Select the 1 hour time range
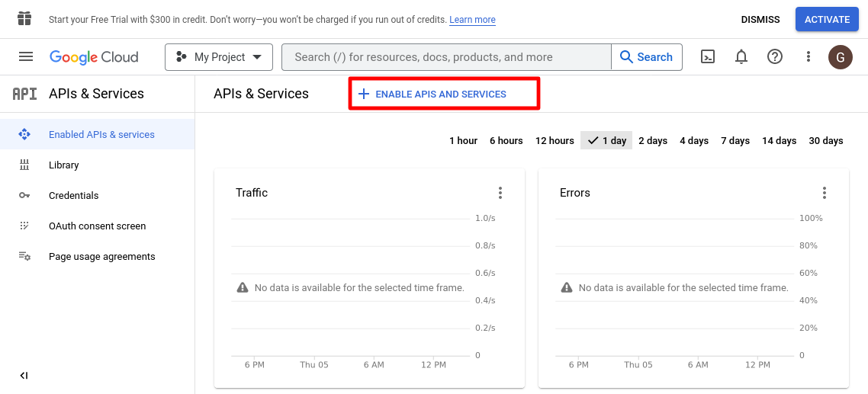 click(x=463, y=140)
